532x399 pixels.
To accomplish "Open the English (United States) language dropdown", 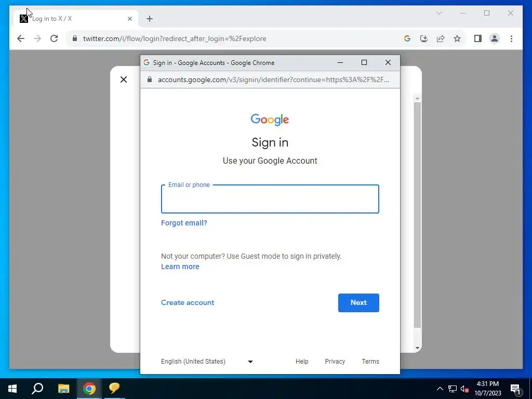I will pos(207,362).
